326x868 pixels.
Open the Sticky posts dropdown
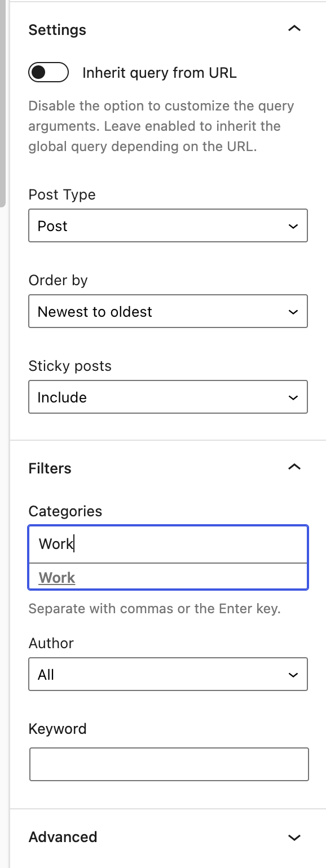pyautogui.click(x=168, y=397)
